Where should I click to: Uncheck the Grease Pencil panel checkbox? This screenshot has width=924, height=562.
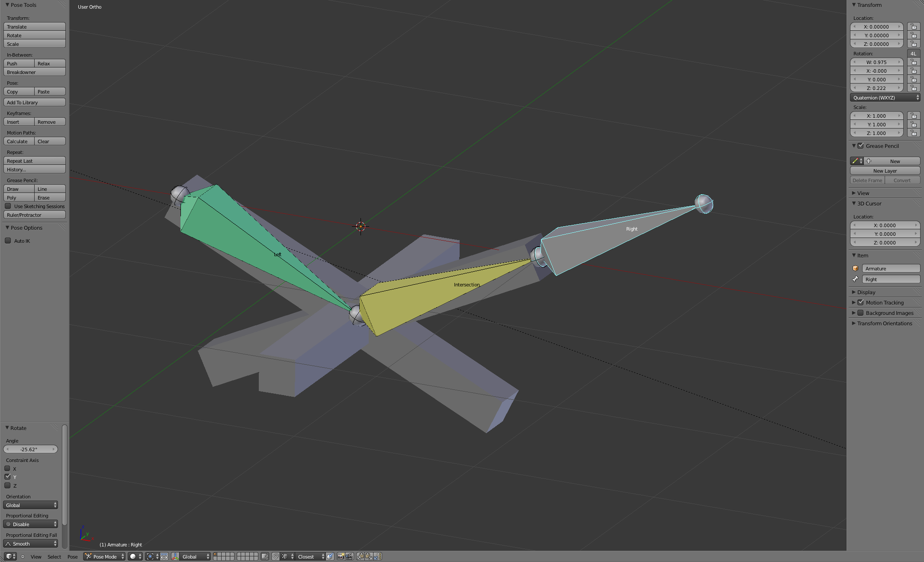(x=860, y=146)
